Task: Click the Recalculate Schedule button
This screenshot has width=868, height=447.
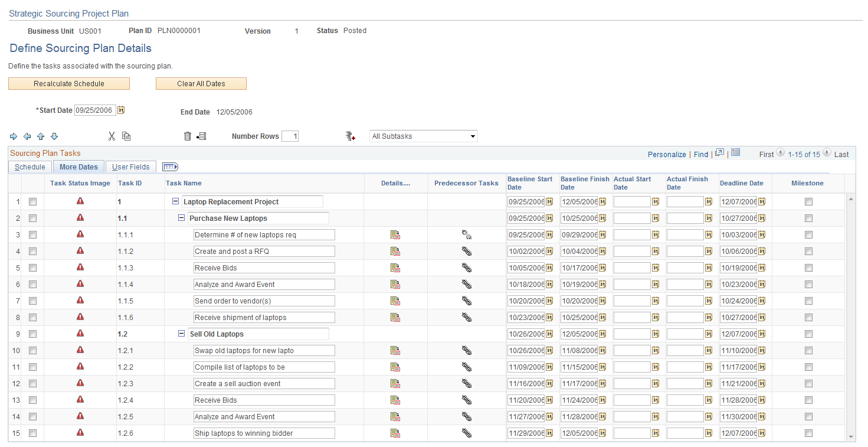Action: 68,83
